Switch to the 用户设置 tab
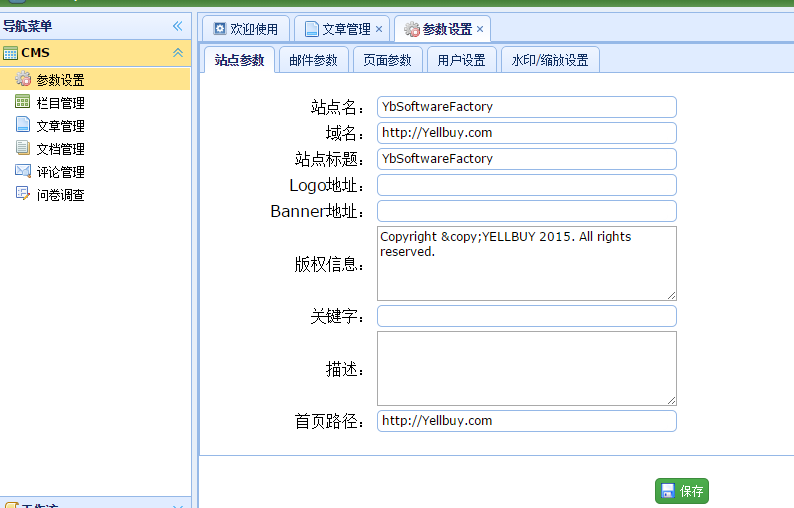 461,60
